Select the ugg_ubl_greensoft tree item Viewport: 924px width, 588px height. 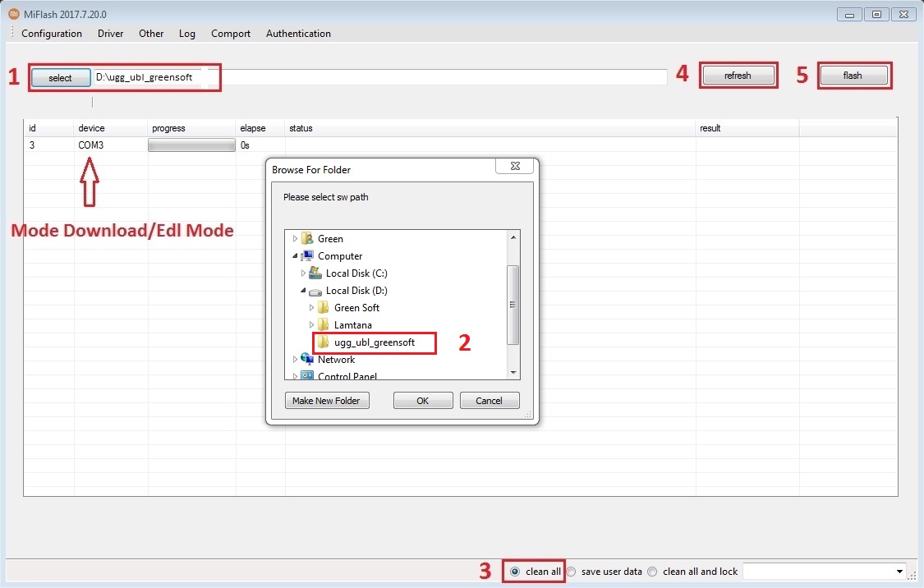point(375,342)
